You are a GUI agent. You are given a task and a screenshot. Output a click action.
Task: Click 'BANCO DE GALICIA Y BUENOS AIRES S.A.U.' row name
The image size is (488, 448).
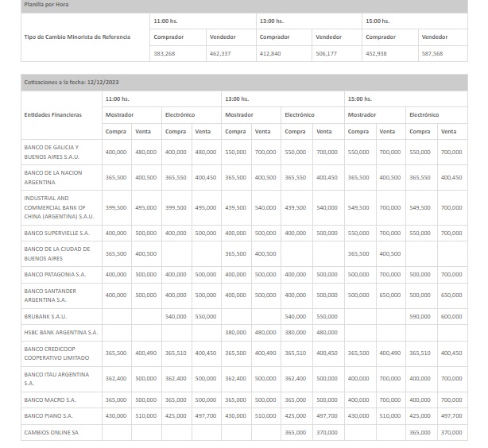[52, 153]
